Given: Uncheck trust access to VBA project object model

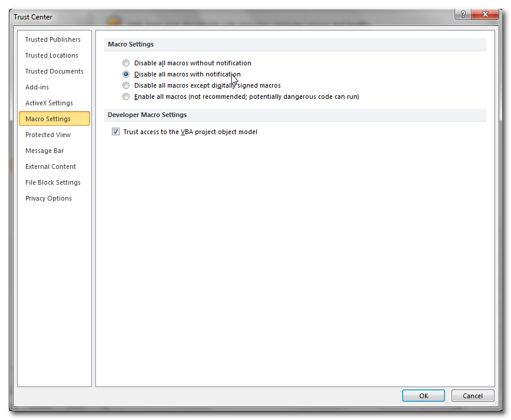Looking at the screenshot, I should (116, 131).
